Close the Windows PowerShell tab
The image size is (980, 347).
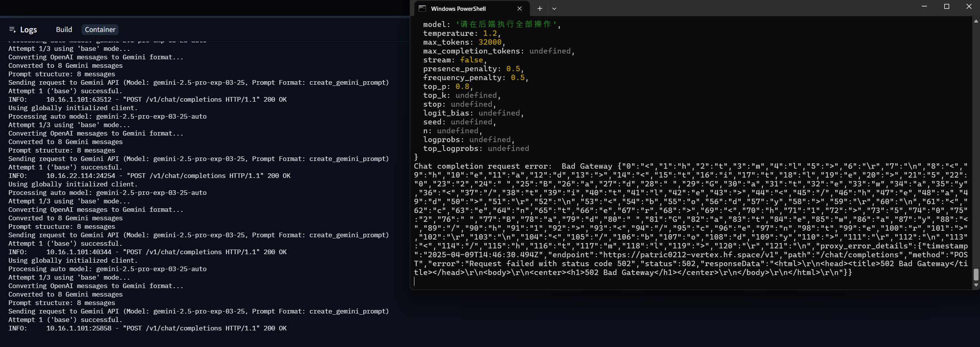click(519, 8)
